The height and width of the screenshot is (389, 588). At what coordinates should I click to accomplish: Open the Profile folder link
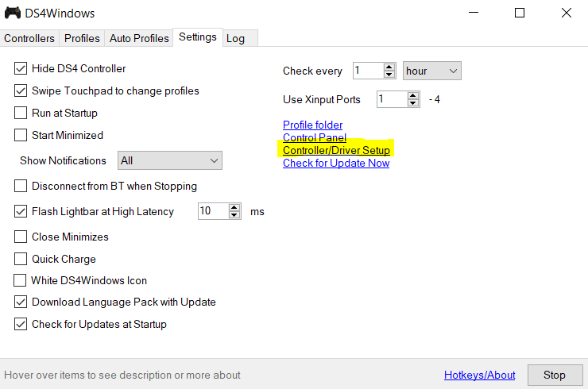(313, 125)
